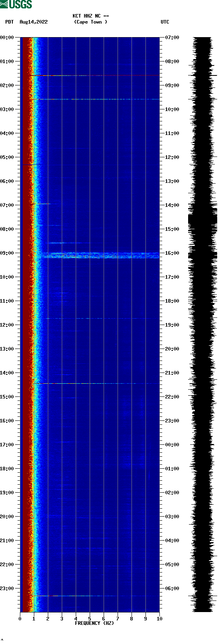Click the USGS logo

[16, 4]
